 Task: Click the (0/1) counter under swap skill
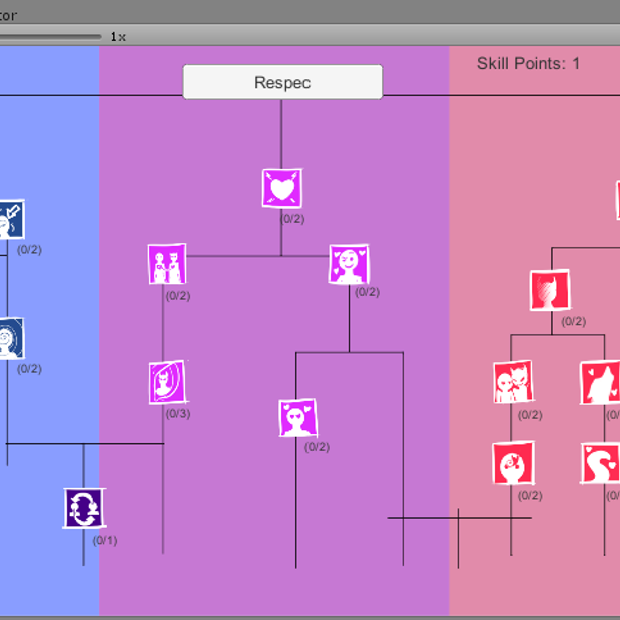pos(105,541)
